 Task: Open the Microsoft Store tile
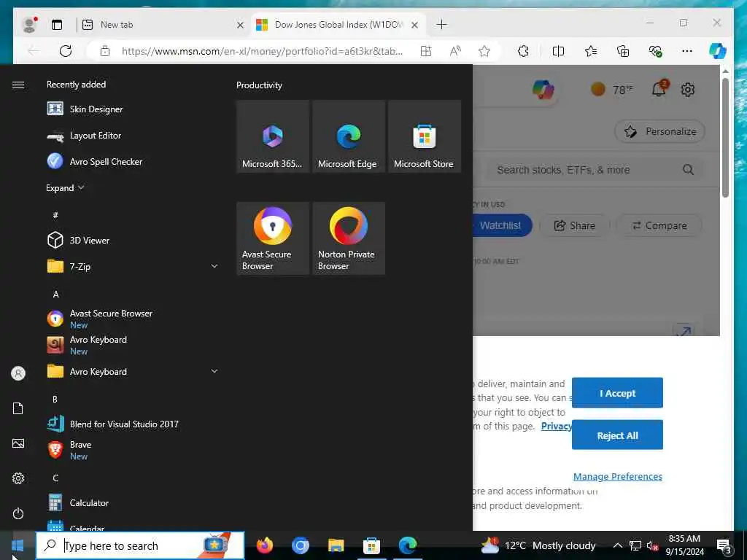tap(425, 136)
